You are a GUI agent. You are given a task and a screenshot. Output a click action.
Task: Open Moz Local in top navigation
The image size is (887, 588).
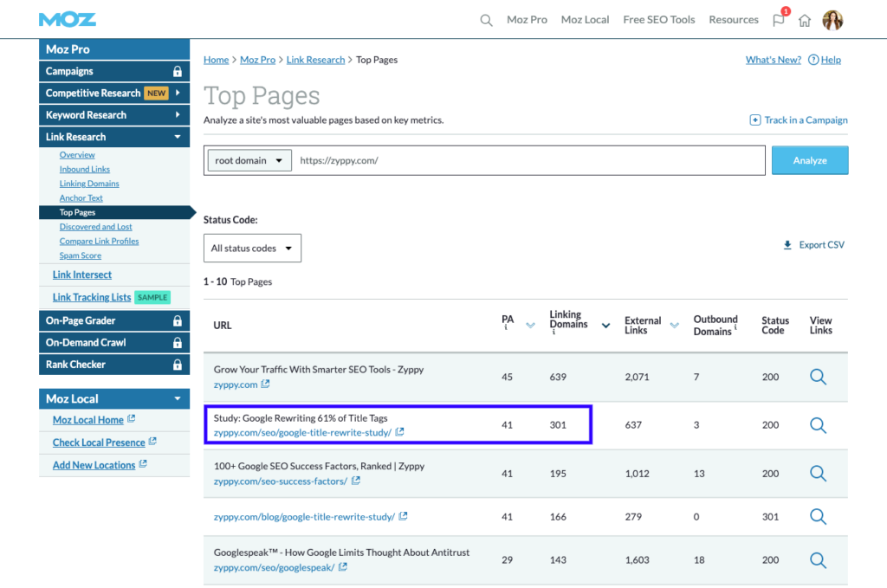tap(585, 20)
